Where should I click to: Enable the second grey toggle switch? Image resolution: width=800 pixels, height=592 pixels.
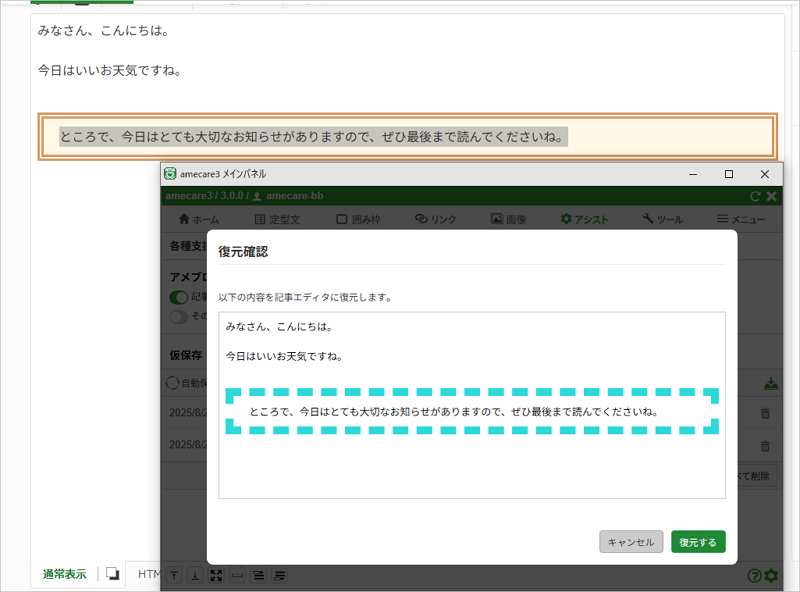pyautogui.click(x=179, y=316)
